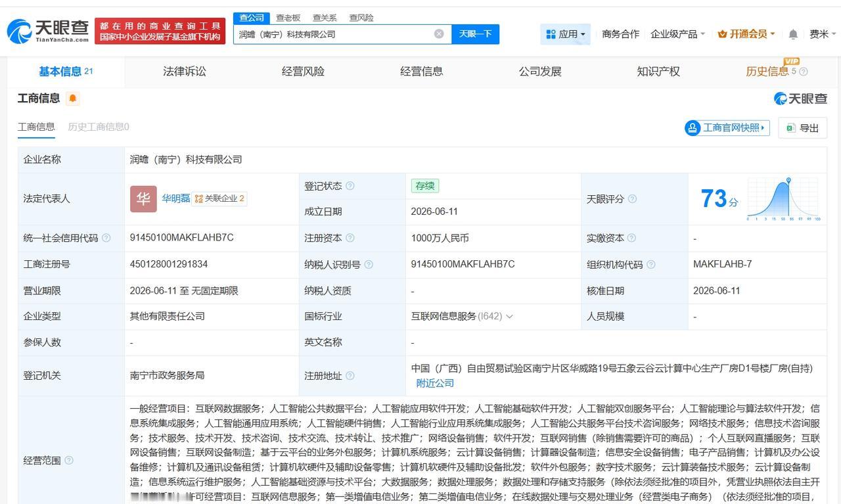Click the orange alert bell beside 工商信息
This screenshot has height=504, width=841.
(72, 99)
